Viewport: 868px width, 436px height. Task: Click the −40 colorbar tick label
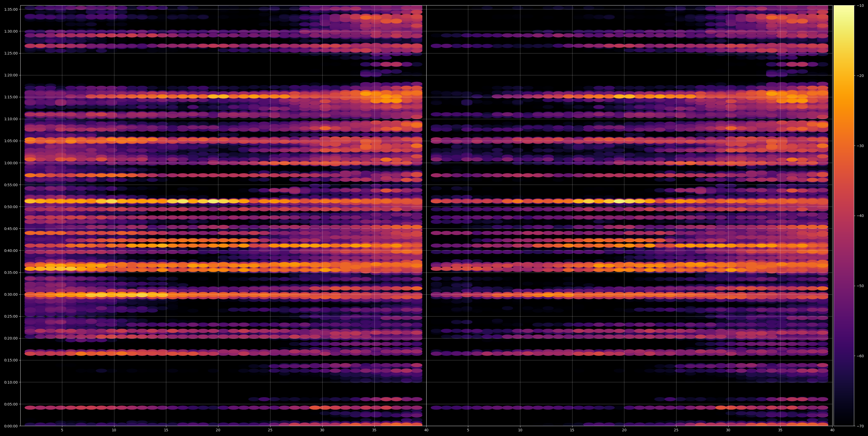[860, 216]
